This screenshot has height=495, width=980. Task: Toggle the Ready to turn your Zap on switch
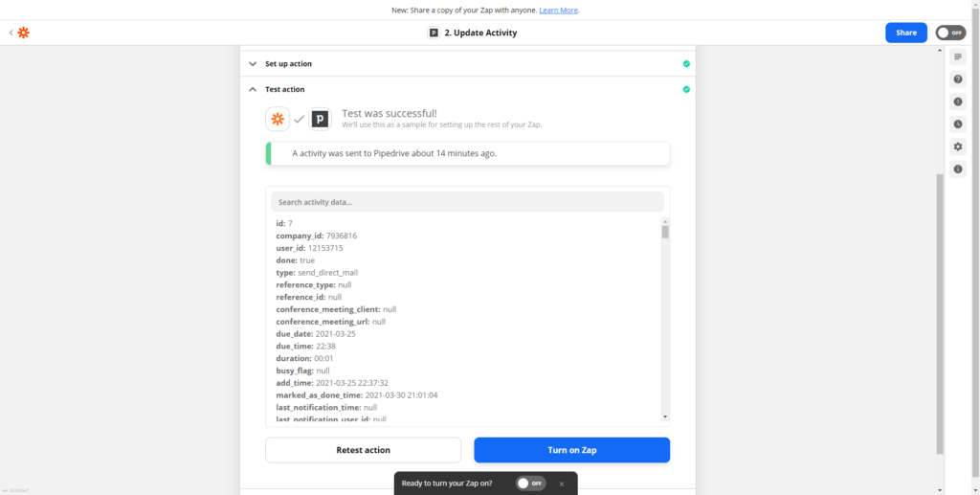[x=530, y=484]
